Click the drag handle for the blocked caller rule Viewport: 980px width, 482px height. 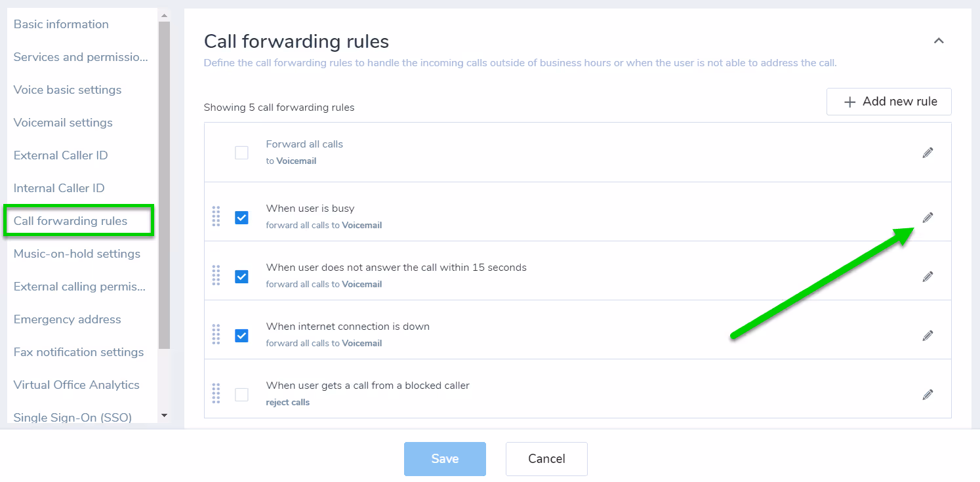(x=216, y=394)
